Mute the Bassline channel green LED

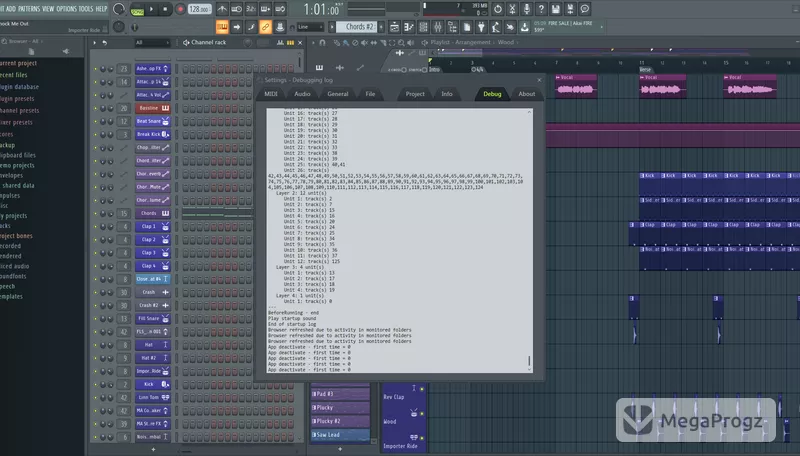[95, 108]
